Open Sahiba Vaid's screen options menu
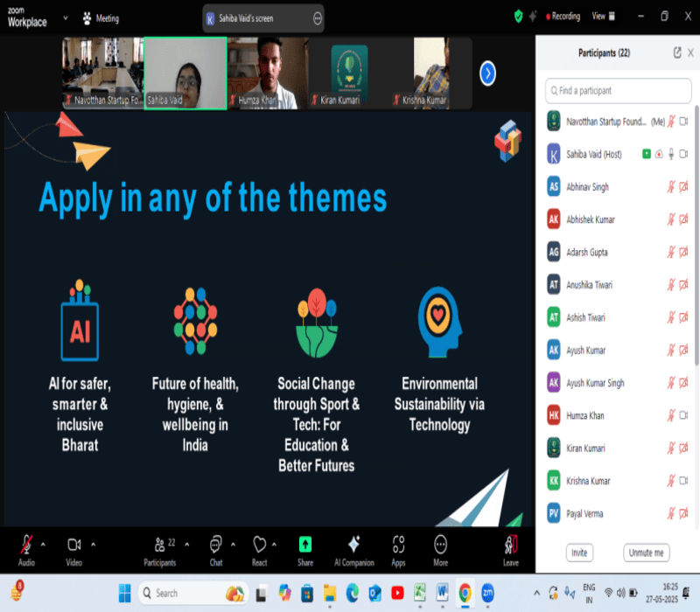The image size is (700, 612). tap(317, 18)
